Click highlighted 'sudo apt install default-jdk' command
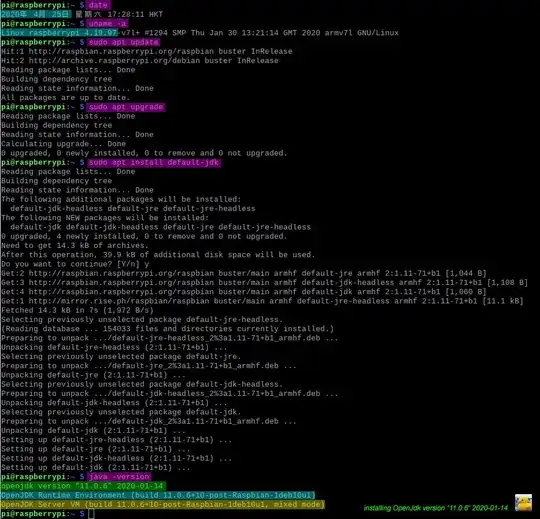540x519 pixels. pos(154,162)
